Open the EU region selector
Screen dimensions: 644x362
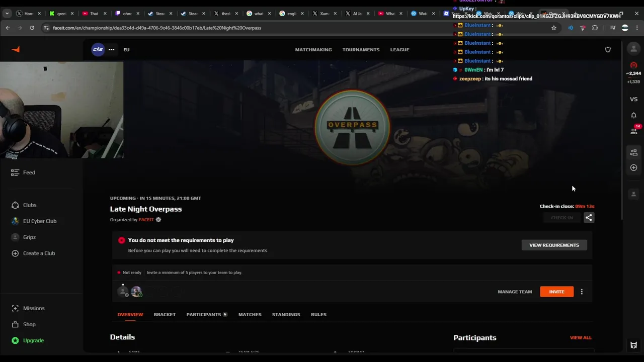point(126,50)
